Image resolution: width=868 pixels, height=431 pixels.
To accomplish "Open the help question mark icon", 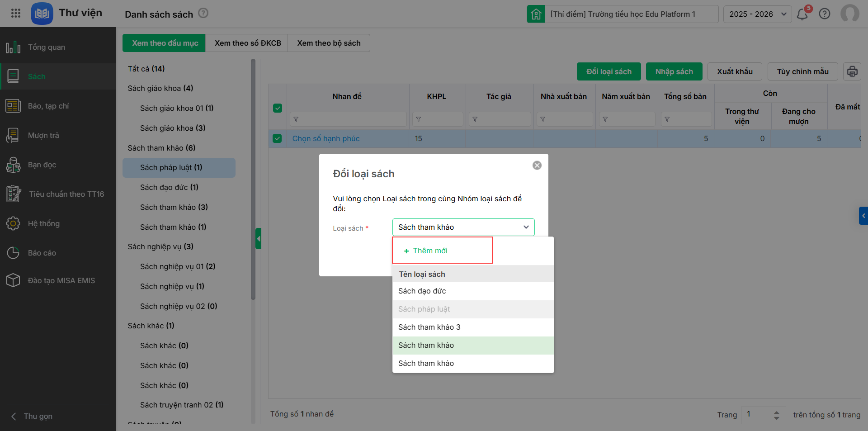I will pyautogui.click(x=825, y=14).
